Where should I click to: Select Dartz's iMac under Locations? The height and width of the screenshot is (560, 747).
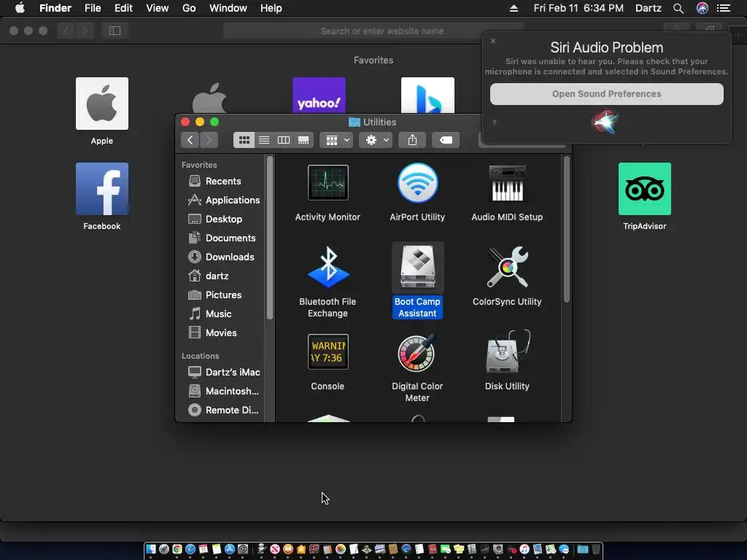[223, 372]
